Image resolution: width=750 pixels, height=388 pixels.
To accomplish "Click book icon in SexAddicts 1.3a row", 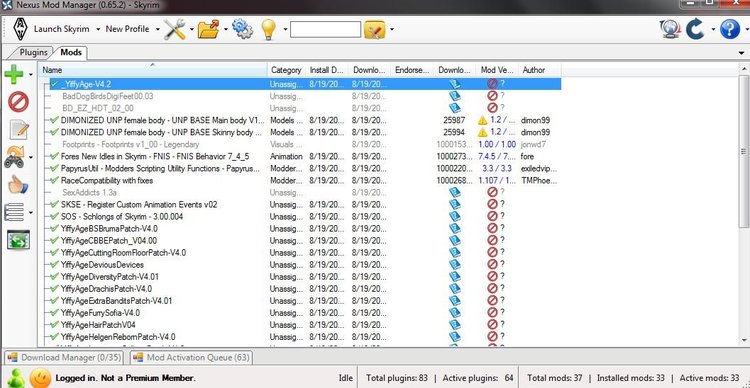I will 455,192.
